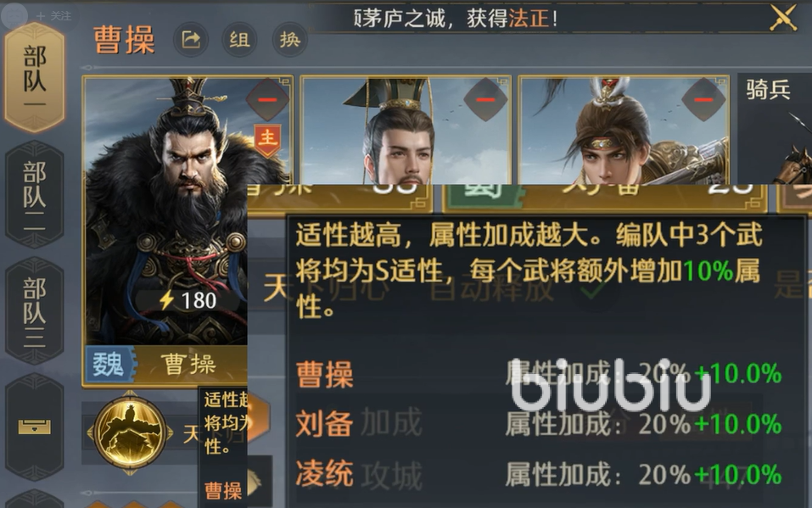
Task: Remove middle general with red minus badge
Action: [485, 99]
